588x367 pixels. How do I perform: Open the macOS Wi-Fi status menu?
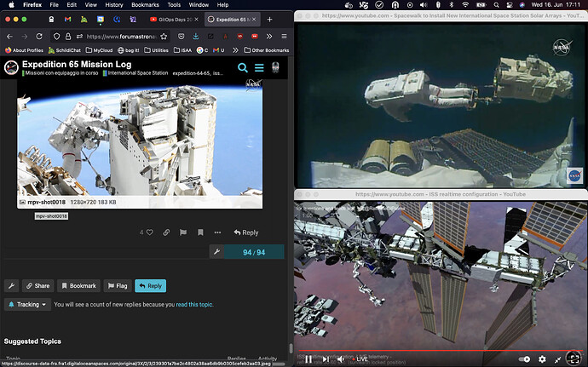(x=465, y=5)
